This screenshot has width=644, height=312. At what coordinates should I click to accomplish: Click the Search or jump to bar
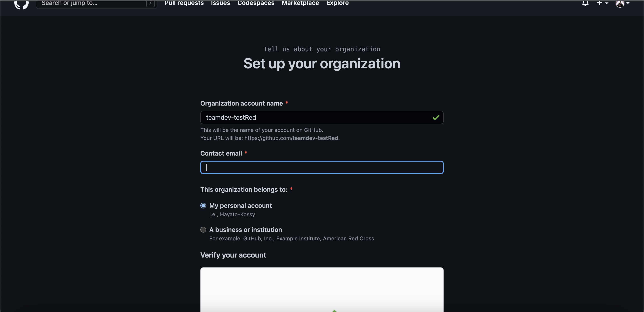point(96,3)
